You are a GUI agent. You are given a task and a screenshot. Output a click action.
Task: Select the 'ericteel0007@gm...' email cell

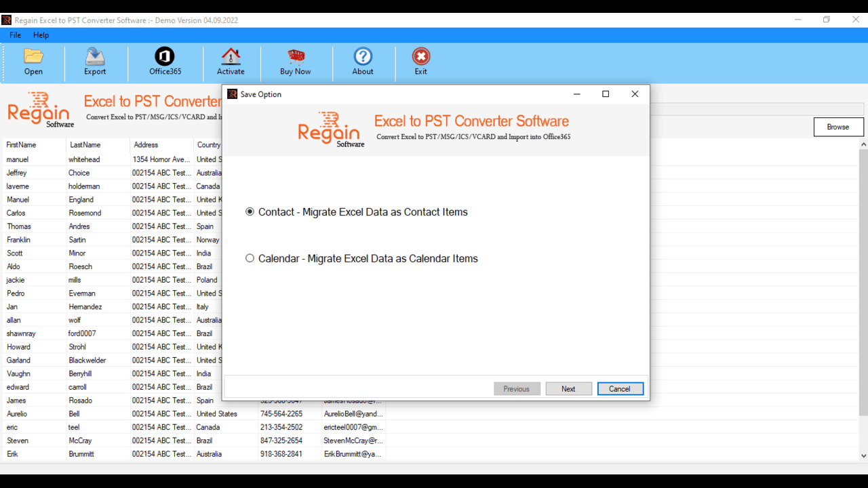(x=353, y=428)
